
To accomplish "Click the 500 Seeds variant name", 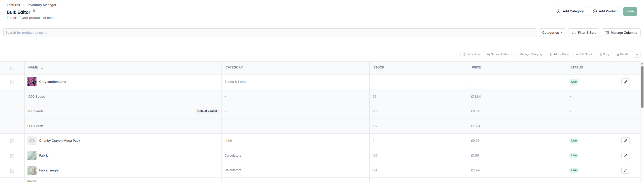I will 35,126.
